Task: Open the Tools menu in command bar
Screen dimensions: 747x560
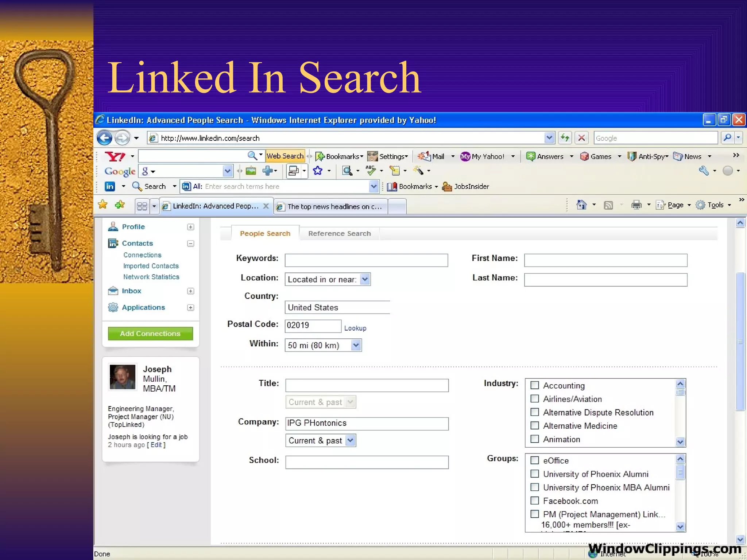Action: click(713, 205)
